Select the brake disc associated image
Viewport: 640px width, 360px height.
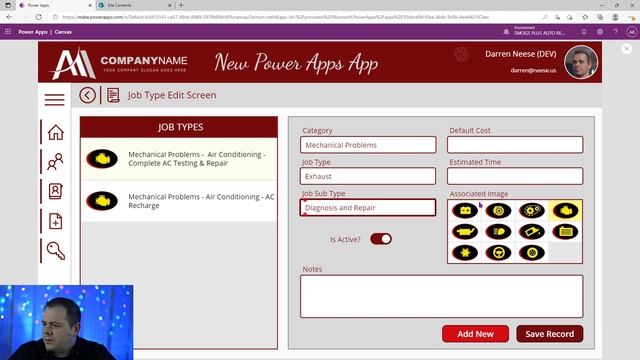coord(498,211)
